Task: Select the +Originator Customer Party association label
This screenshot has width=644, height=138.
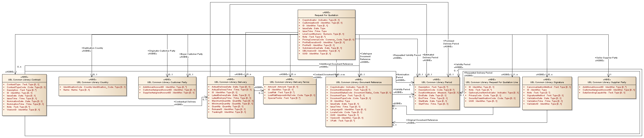Action: click(162, 51)
